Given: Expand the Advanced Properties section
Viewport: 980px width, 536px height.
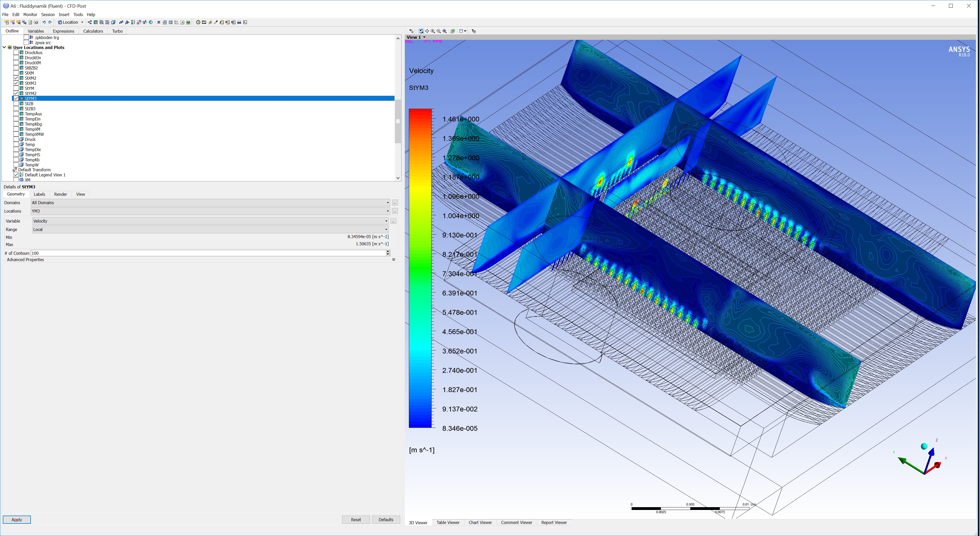Looking at the screenshot, I should pos(393,260).
